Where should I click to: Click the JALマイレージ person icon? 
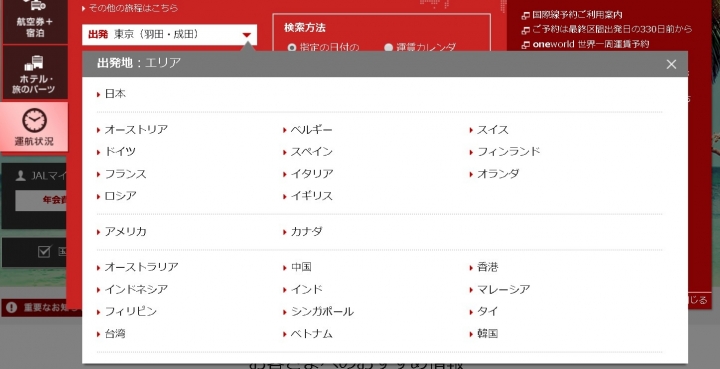tap(21, 176)
